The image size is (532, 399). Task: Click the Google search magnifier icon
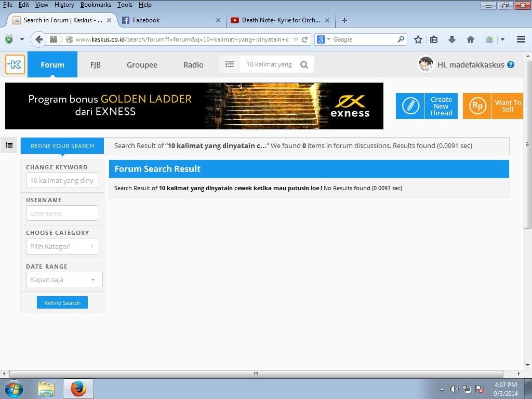pos(401,39)
